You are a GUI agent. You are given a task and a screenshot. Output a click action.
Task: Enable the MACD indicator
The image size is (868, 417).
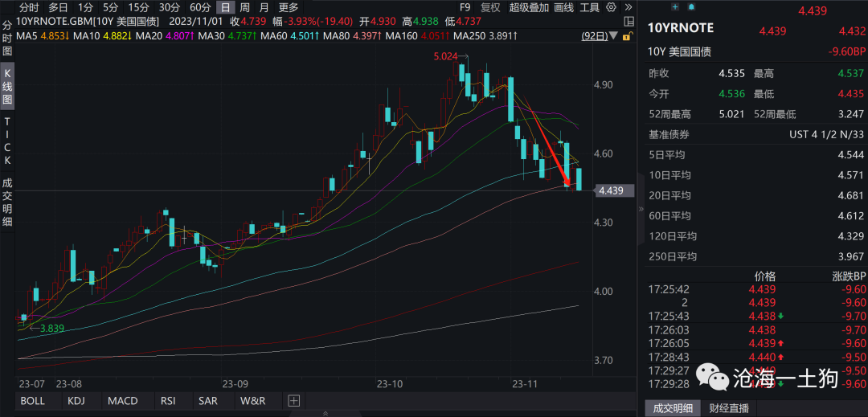123,400
